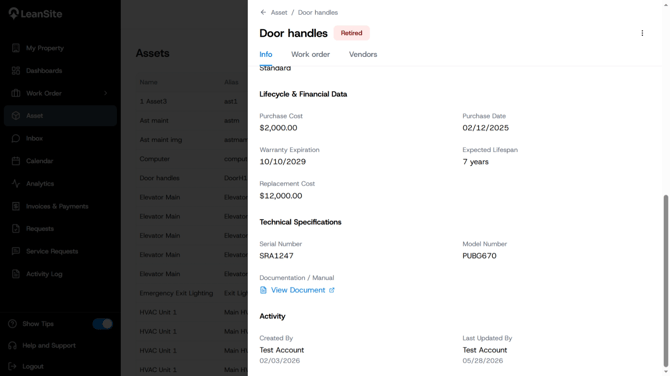This screenshot has width=670, height=376.
Task: Open Invoices & Payments menu label
Action: point(57,206)
